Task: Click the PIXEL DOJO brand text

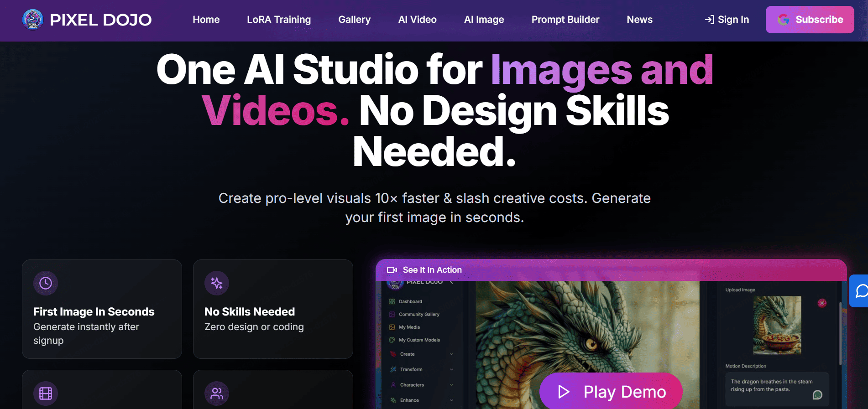Action: [x=100, y=20]
